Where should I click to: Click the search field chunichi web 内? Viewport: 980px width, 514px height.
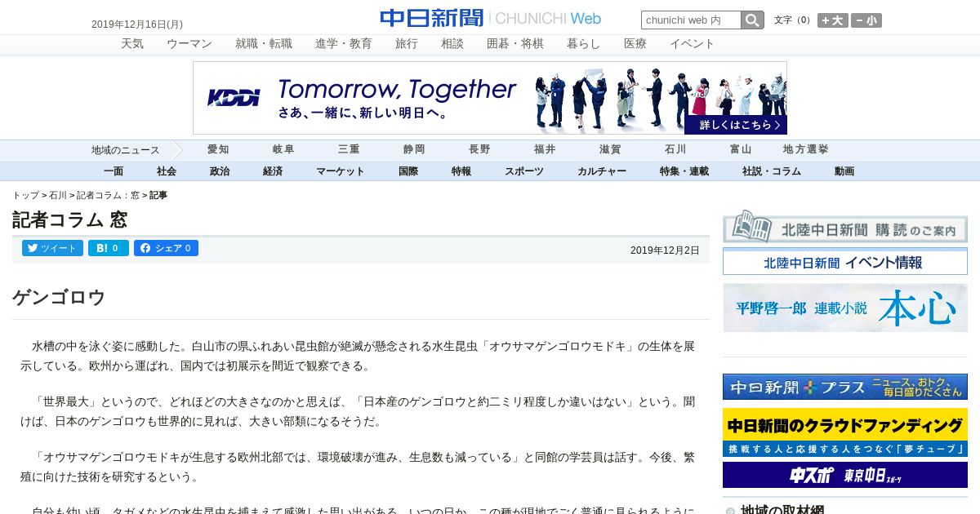[x=691, y=20]
